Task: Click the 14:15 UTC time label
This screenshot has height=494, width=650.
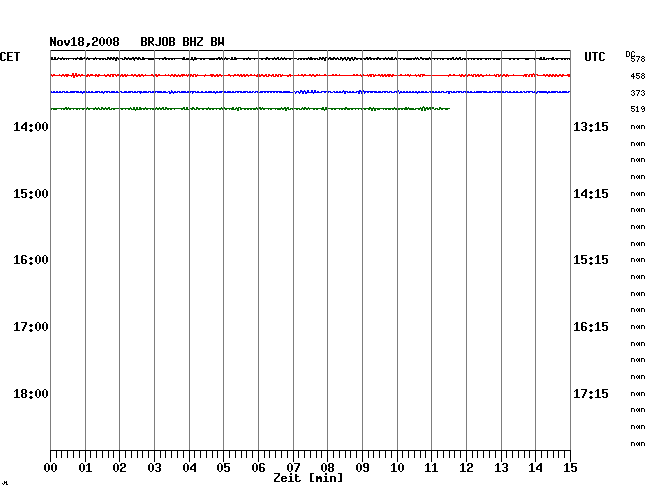Action: point(591,194)
